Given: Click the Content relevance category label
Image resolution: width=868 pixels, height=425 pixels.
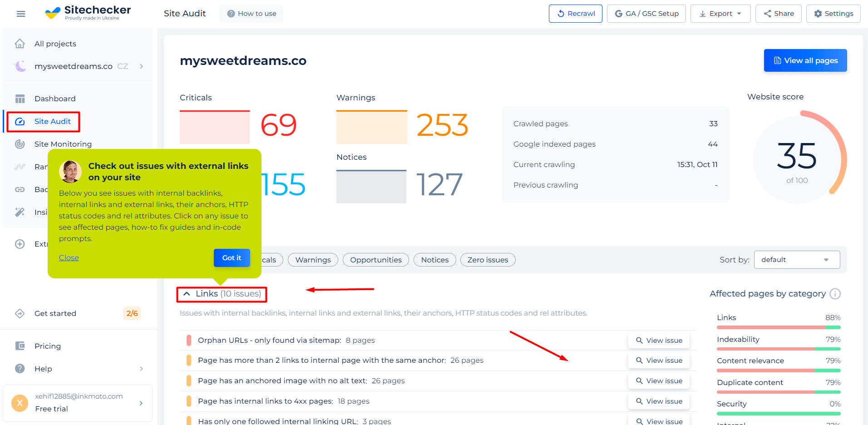Looking at the screenshot, I should 750,361.
